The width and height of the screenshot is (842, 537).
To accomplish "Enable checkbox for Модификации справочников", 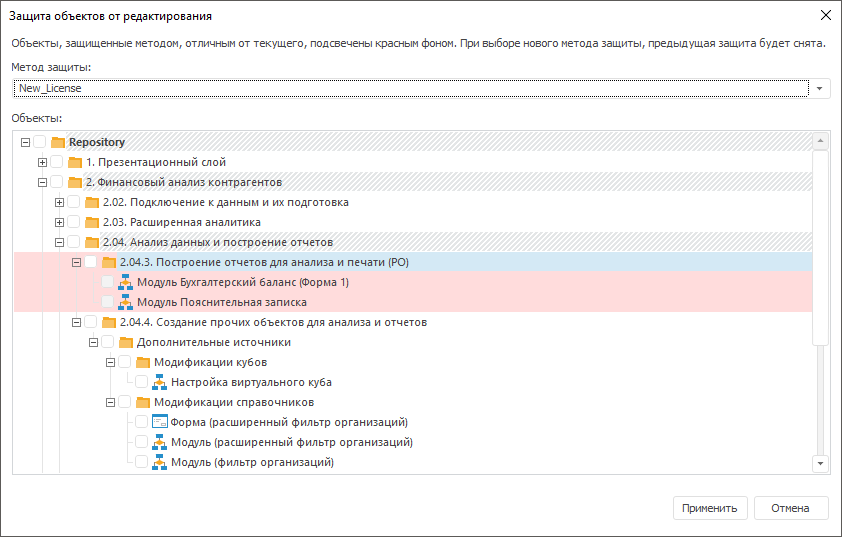I will pos(125,402).
